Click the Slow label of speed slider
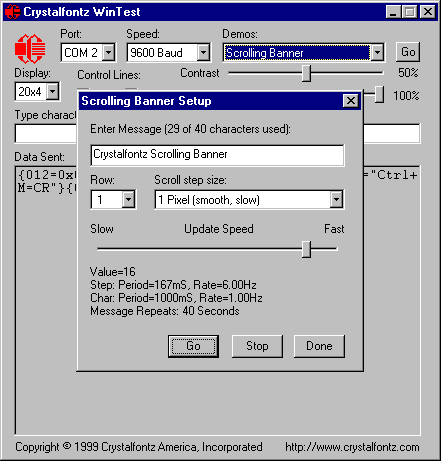Viewport: 441px width, 461px height. 102,229
